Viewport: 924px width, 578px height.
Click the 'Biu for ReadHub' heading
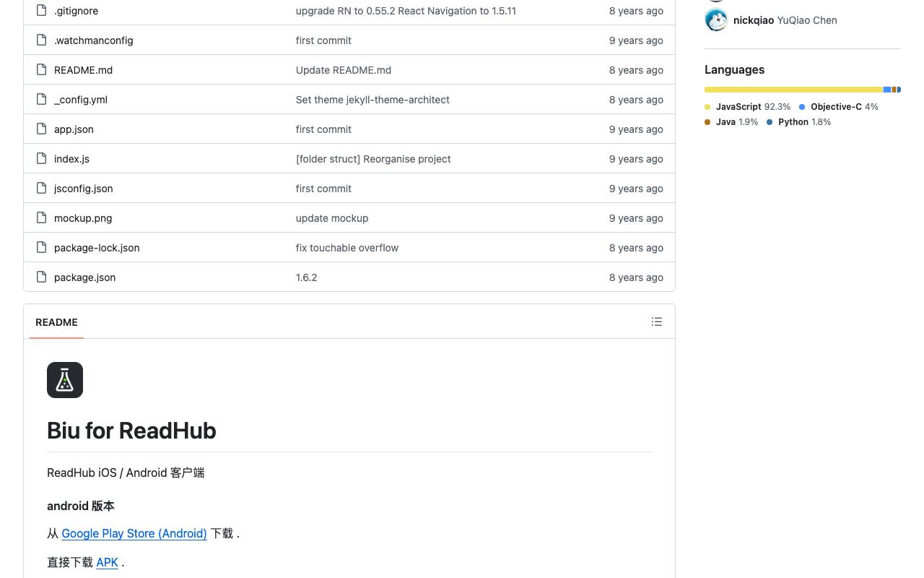tap(131, 431)
